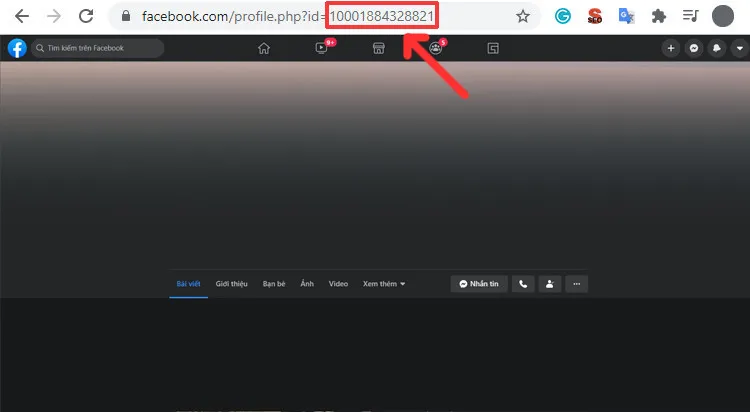Expand the account dropdown arrow
The height and width of the screenshot is (412, 750).
tap(738, 48)
